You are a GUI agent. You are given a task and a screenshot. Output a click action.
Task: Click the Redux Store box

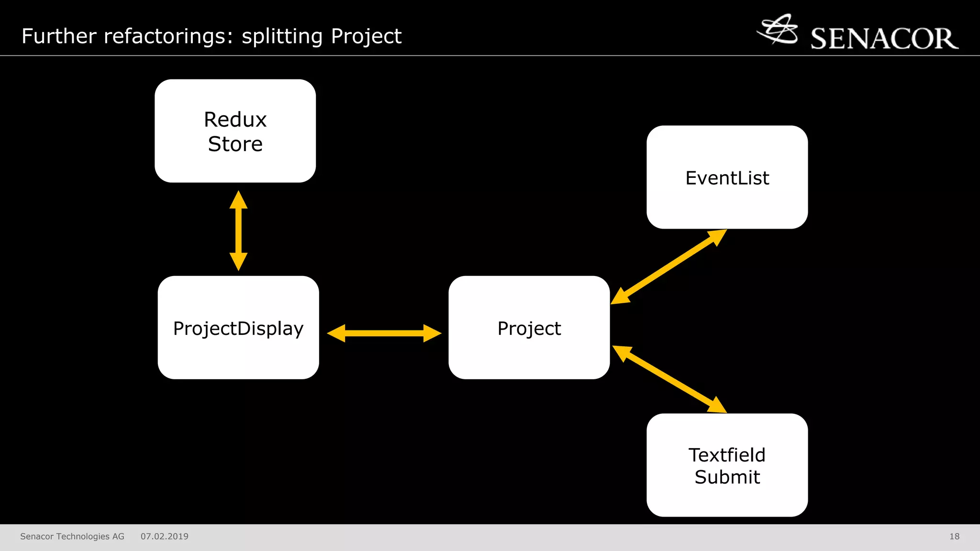[x=235, y=131]
